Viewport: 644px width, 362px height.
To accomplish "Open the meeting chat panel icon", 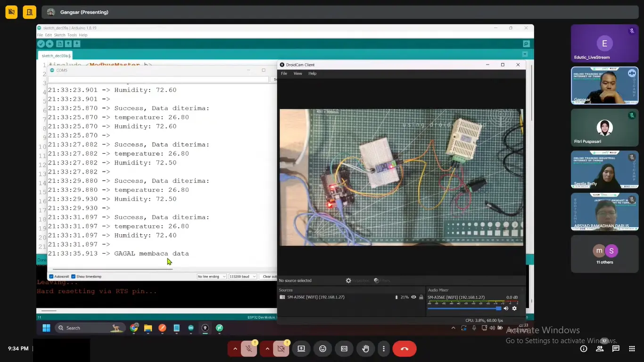I will [x=616, y=349].
